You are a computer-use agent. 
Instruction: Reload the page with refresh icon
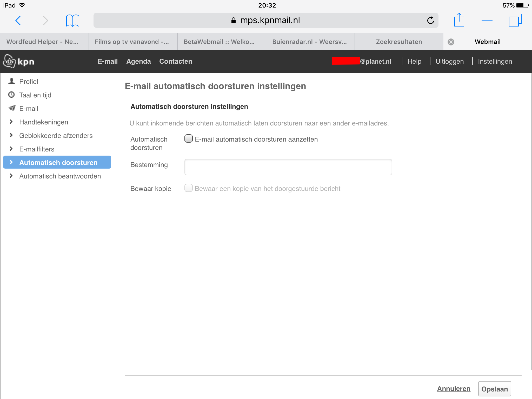click(430, 20)
